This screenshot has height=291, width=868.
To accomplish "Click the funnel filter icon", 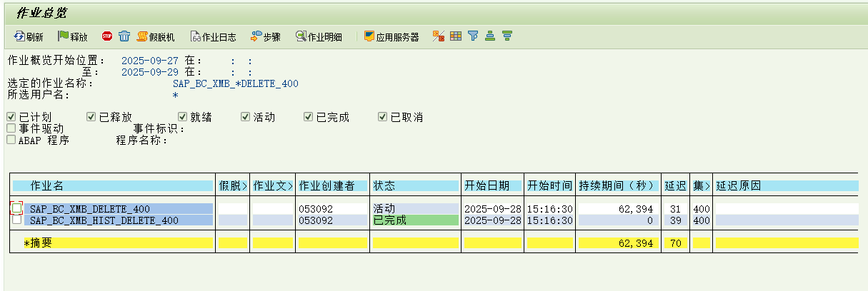I will (473, 36).
